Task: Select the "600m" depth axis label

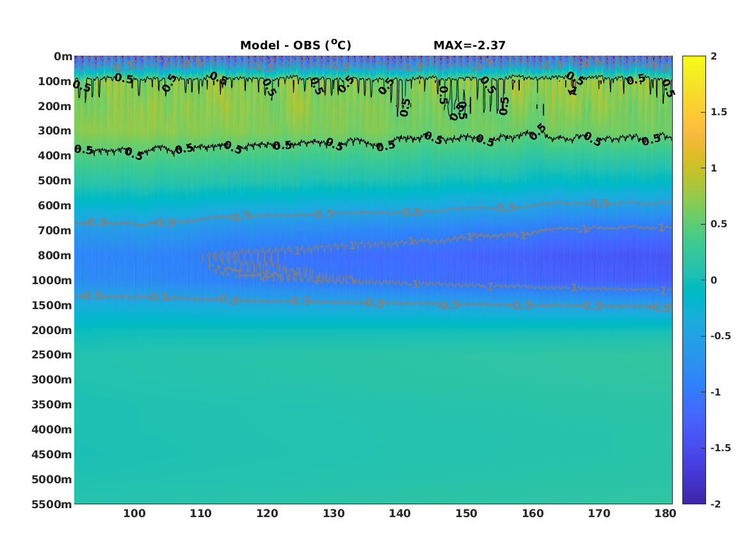Action: [55, 205]
